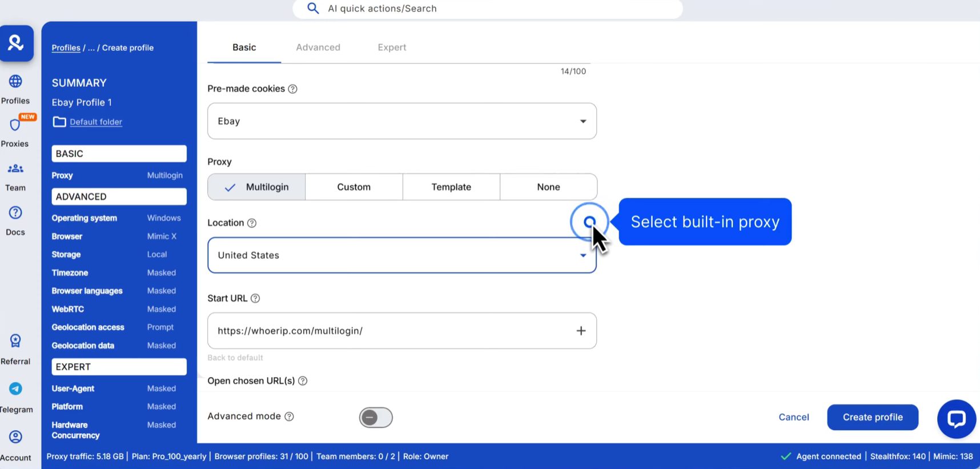Click the Create profile button
This screenshot has height=469, width=980.
(873, 417)
